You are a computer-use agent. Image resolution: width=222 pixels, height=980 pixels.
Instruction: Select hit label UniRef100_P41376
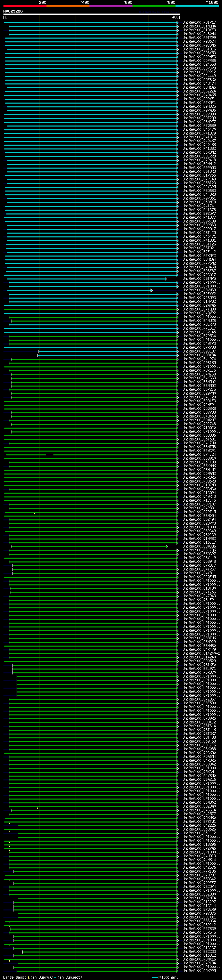click(x=199, y=137)
